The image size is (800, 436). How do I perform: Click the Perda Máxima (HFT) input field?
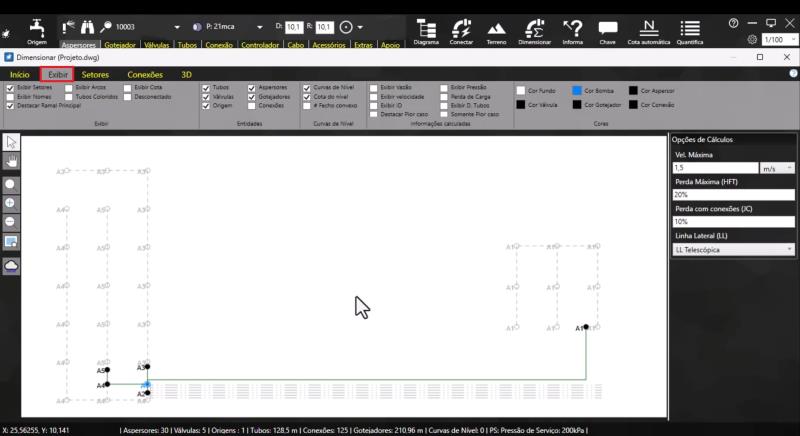coord(733,194)
